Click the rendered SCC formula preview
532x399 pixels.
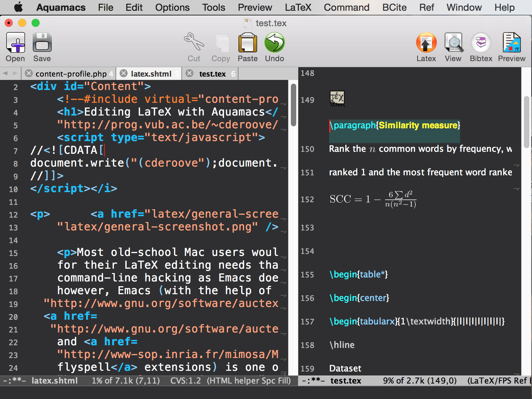[x=373, y=199]
